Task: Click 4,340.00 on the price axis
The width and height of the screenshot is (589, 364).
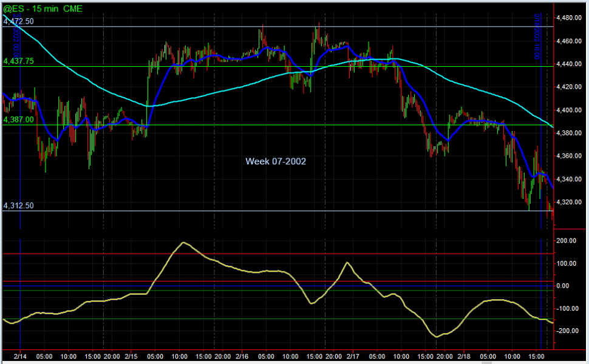Action: click(570, 179)
